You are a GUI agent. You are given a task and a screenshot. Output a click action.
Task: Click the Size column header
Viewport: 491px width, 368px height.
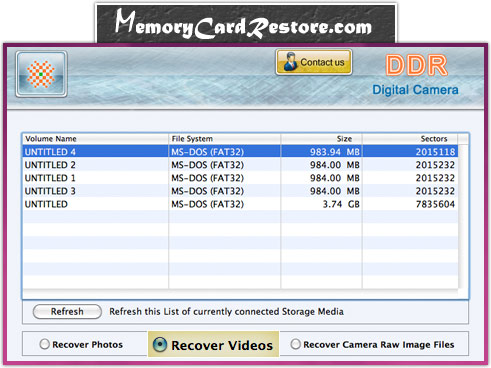[321, 139]
